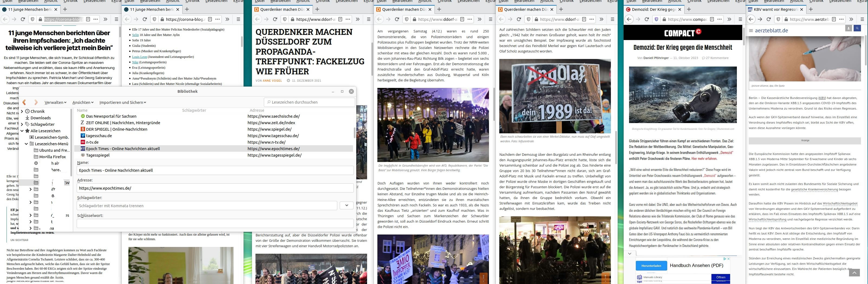Go forward in the aerzteblatt window

point(760,19)
